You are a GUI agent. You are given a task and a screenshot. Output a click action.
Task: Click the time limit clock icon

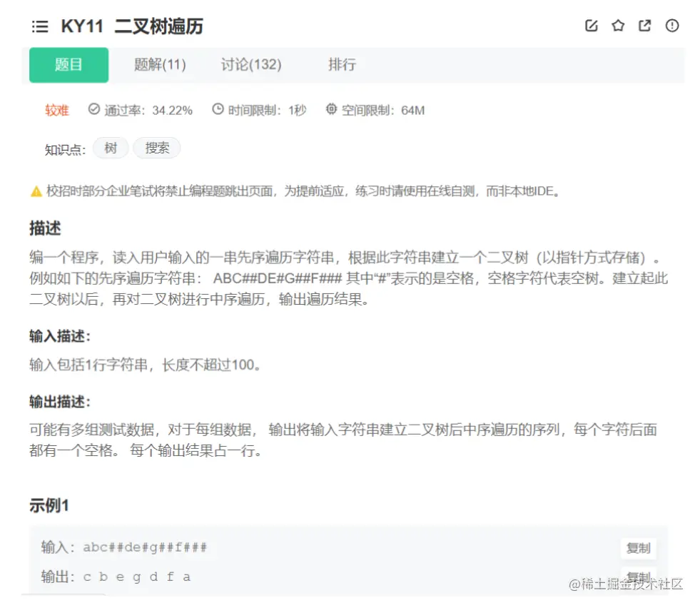218,109
